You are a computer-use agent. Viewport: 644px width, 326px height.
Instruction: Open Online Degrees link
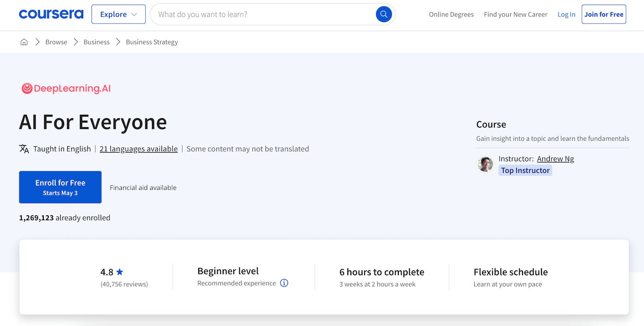tap(451, 14)
